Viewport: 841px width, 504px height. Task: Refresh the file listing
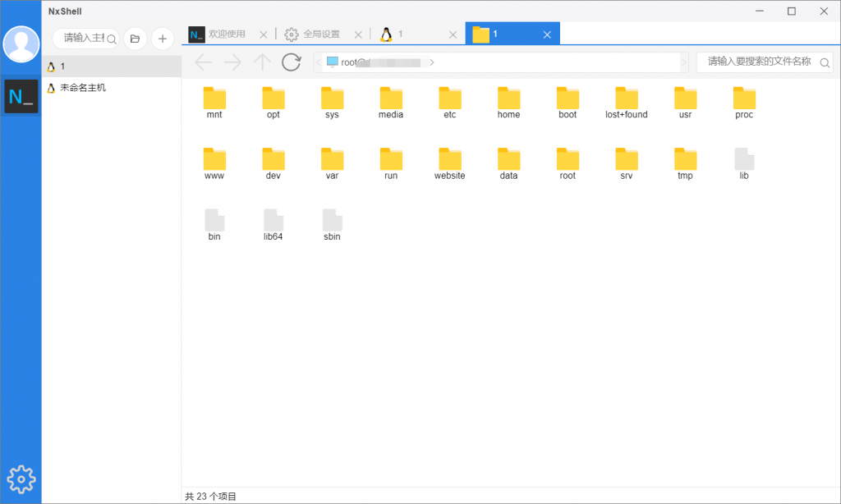tap(292, 62)
